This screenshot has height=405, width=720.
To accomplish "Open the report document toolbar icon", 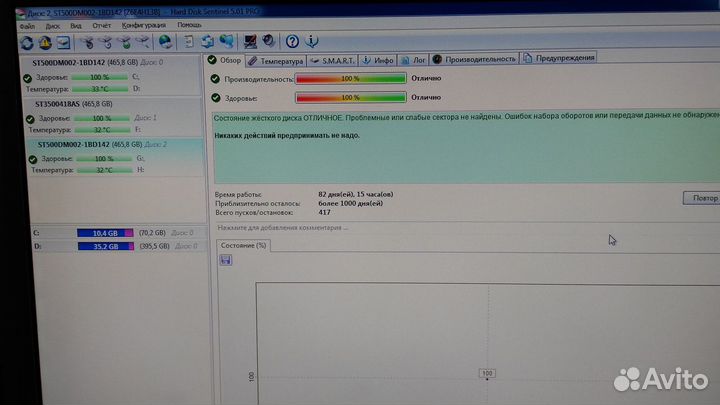I will [189, 42].
